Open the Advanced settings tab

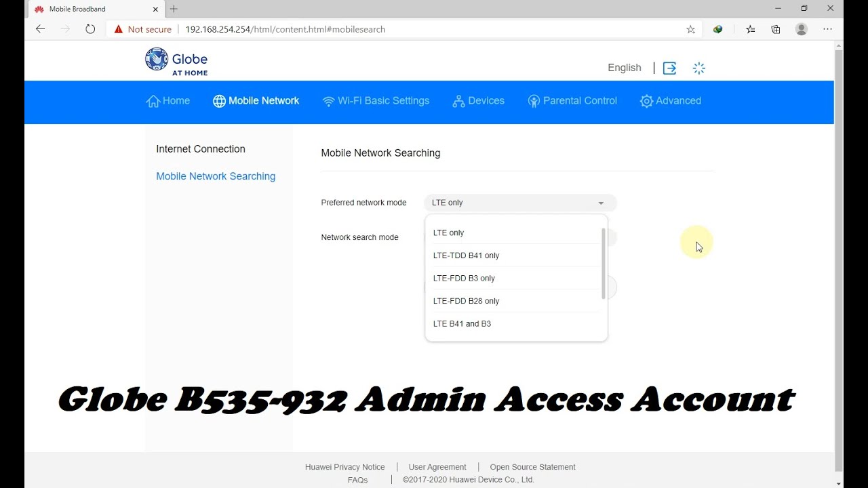tap(671, 101)
